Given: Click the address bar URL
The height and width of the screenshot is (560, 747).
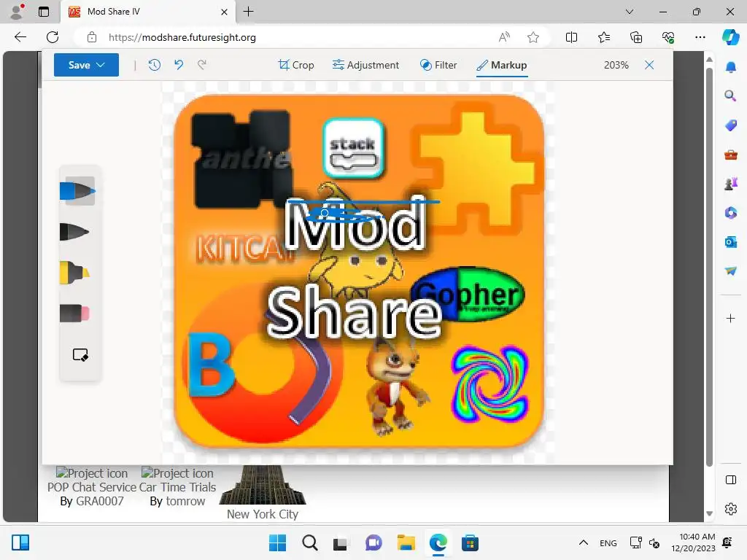Looking at the screenshot, I should [x=182, y=37].
